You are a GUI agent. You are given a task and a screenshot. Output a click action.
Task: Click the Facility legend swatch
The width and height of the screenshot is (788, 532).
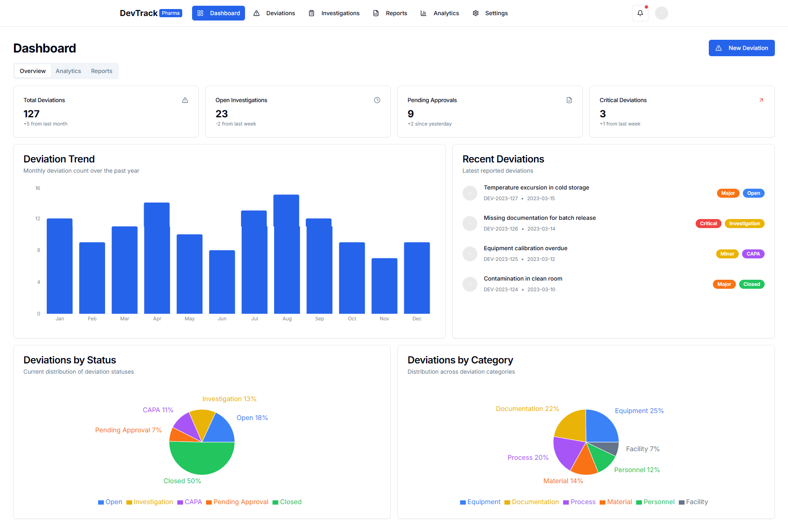[x=682, y=502]
